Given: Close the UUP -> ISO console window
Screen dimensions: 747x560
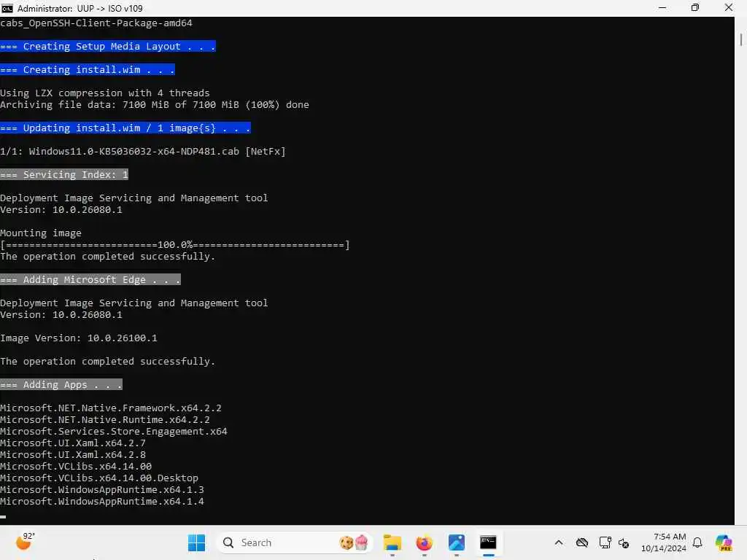Looking at the screenshot, I should [x=729, y=7].
